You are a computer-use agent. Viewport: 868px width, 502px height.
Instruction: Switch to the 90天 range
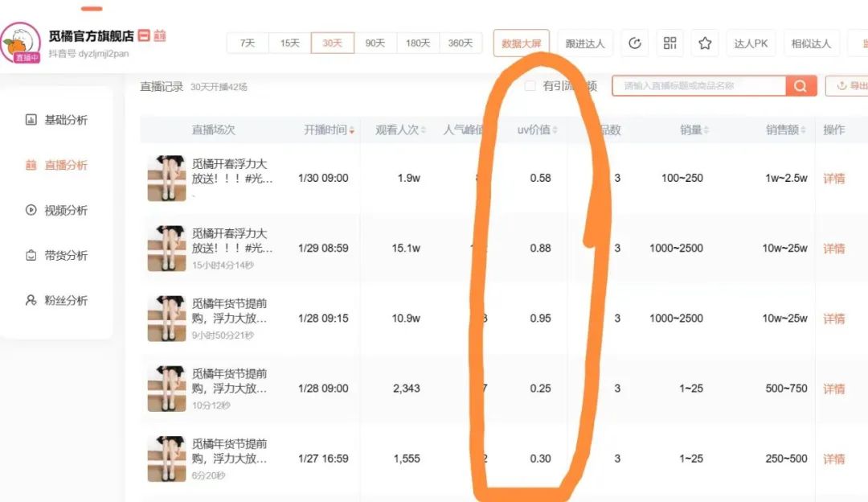pos(375,43)
